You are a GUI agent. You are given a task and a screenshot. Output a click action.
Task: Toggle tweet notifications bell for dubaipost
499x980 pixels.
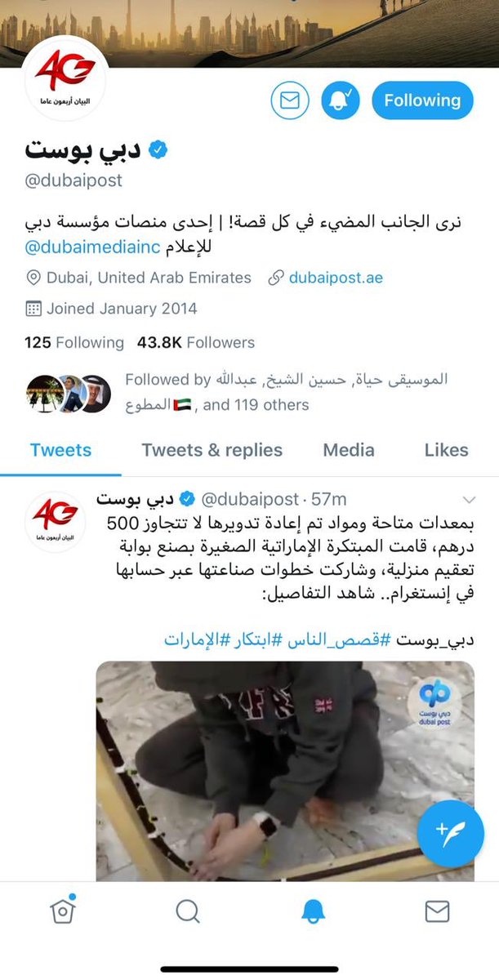click(x=341, y=100)
